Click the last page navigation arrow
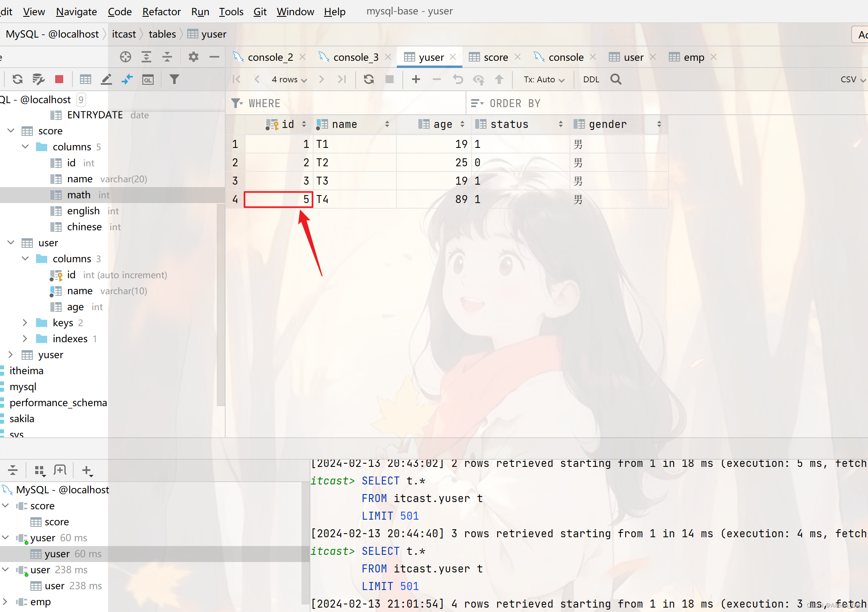 [x=342, y=79]
